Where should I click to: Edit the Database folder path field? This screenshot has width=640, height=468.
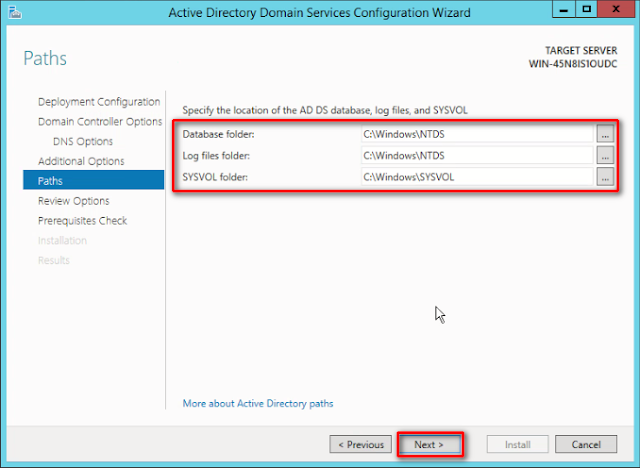(x=477, y=134)
